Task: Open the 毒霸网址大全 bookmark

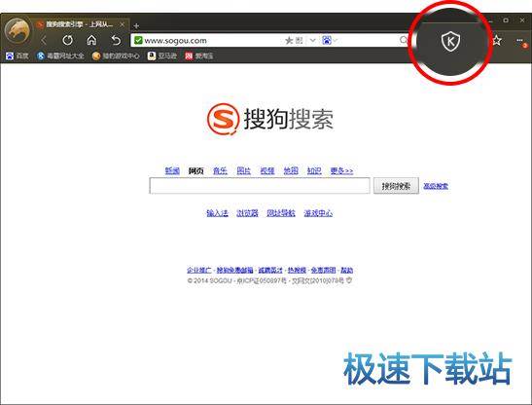Action: tap(60, 55)
